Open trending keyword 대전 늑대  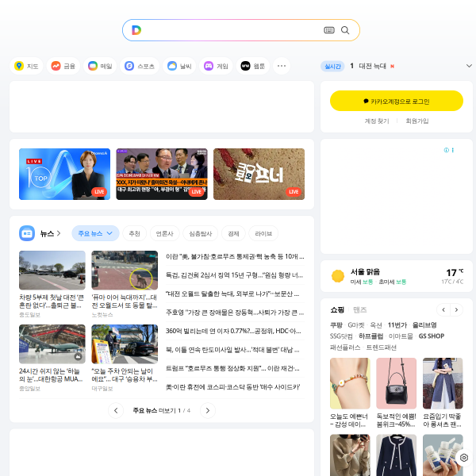pyautogui.click(x=373, y=66)
